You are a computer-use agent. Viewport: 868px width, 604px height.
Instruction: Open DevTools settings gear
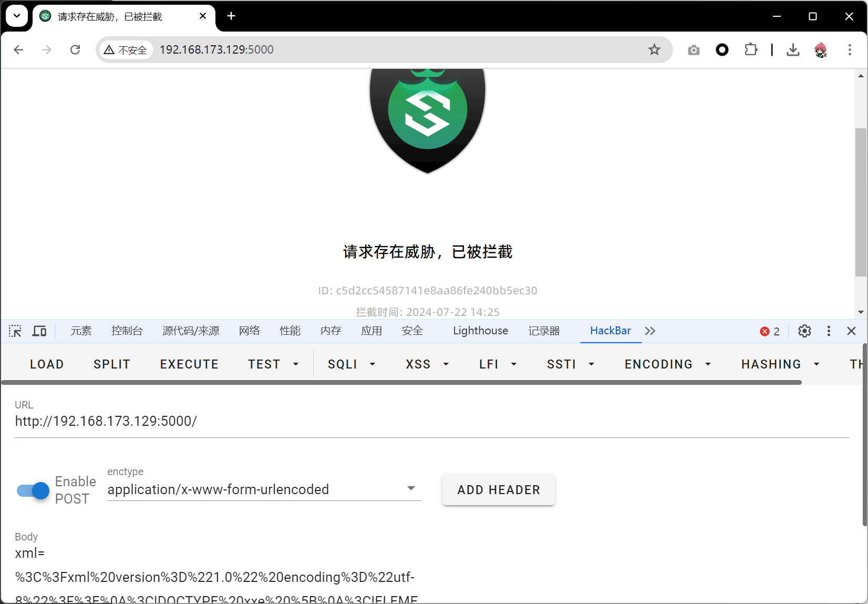[x=804, y=331]
